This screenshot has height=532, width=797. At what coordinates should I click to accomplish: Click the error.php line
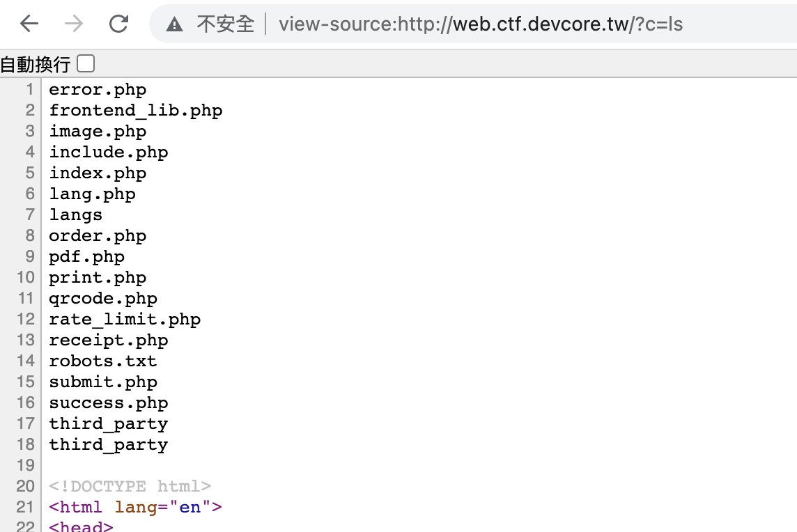coord(98,90)
